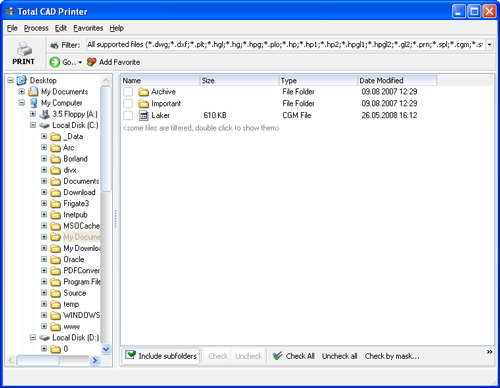Click the Include subfolders icon
The image size is (500, 388).
coord(131,355)
